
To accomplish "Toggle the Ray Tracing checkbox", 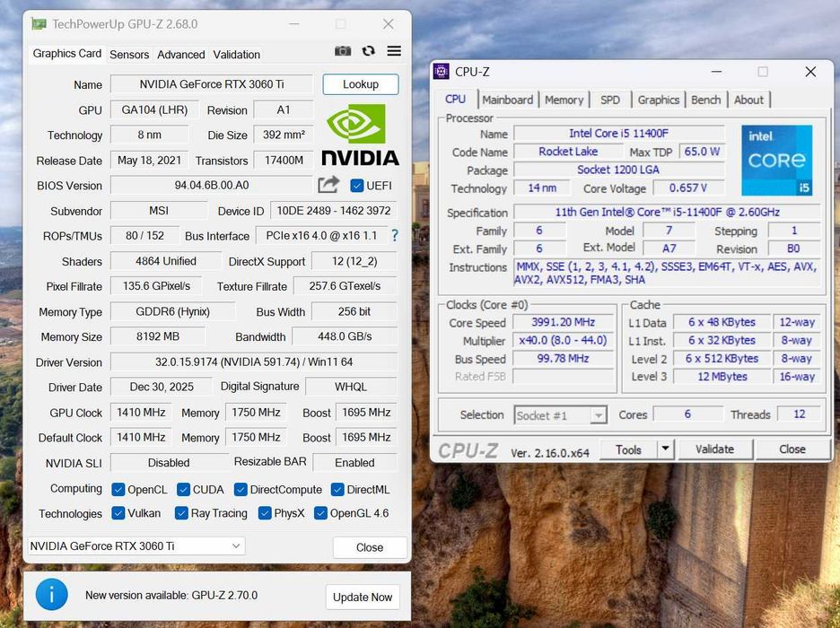I will click(181, 513).
